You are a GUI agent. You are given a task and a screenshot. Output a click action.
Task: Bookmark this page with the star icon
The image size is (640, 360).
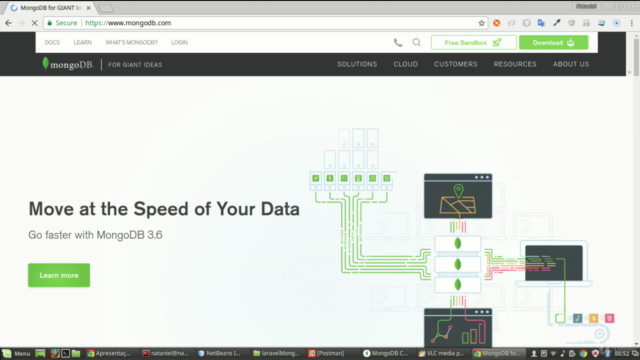point(482,23)
